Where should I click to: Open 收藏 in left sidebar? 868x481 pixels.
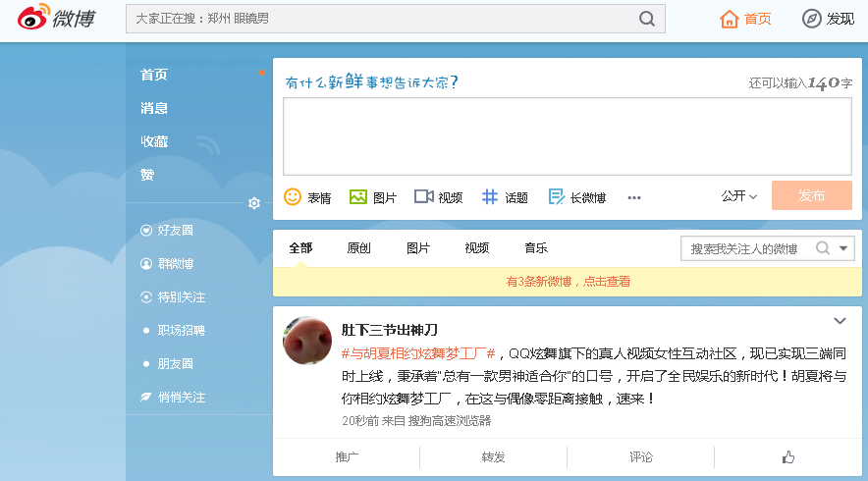point(154,141)
